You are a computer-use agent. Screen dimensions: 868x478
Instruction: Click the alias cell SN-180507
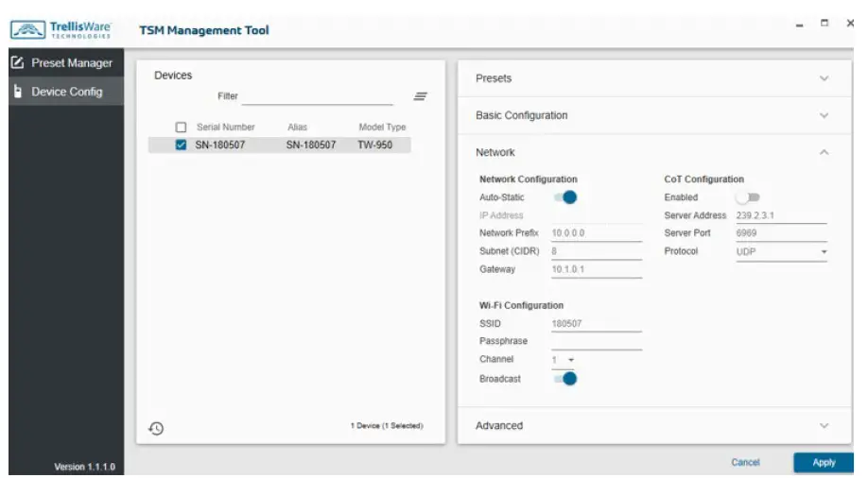tap(310, 145)
